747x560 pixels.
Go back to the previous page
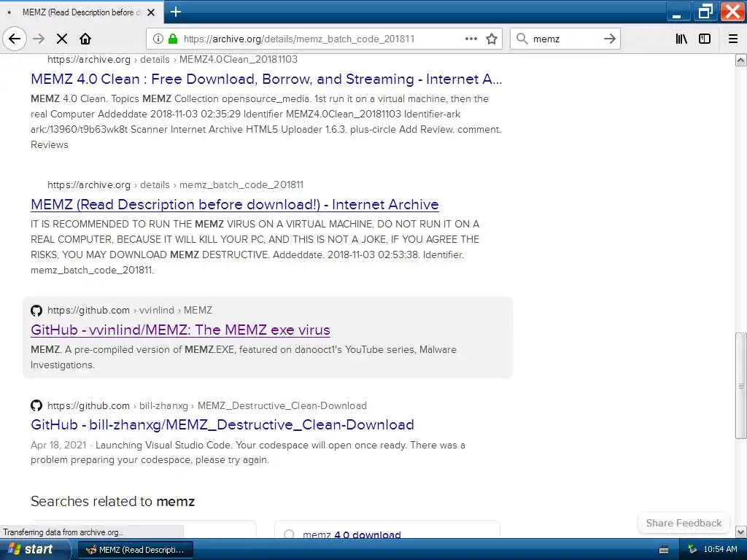click(15, 39)
